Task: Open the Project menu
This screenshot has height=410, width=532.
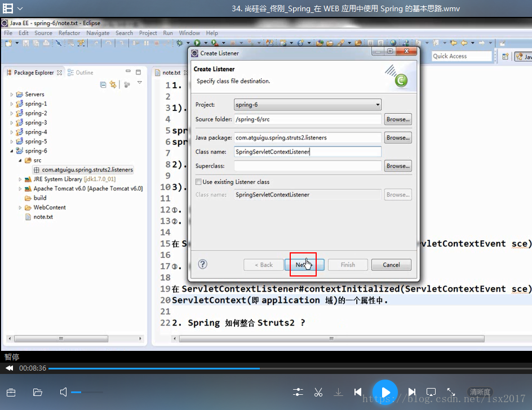Action: pyautogui.click(x=148, y=33)
